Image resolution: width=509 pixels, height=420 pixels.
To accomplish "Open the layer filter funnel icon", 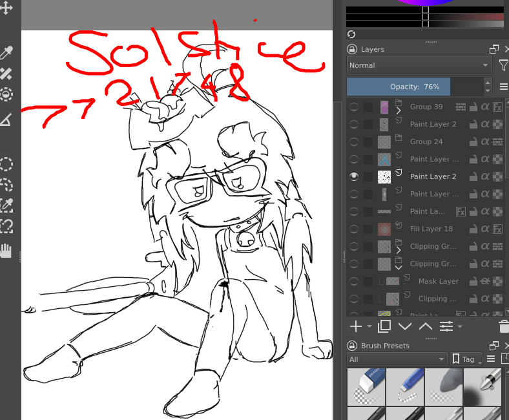I will pos(503,65).
